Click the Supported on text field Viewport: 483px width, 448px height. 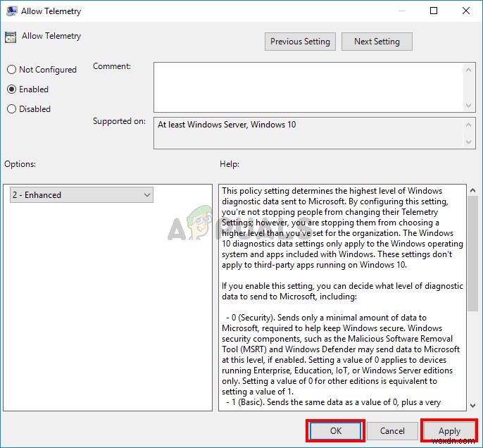(308, 133)
